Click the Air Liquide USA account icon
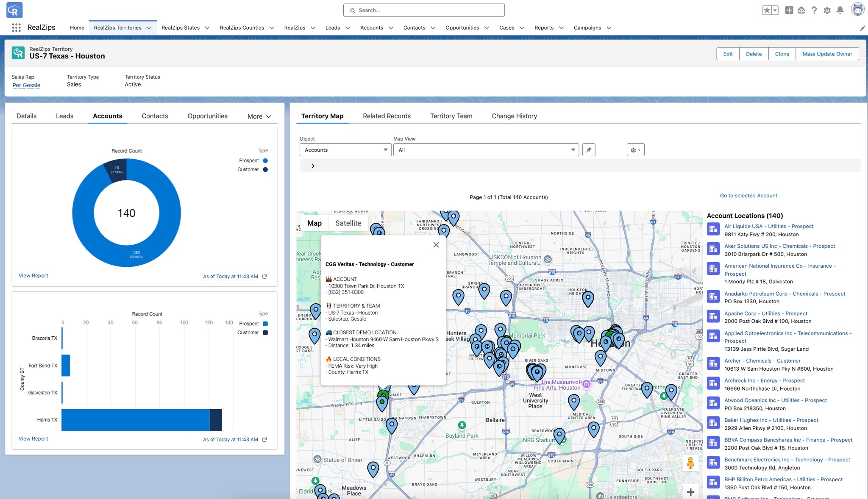 tap(713, 230)
